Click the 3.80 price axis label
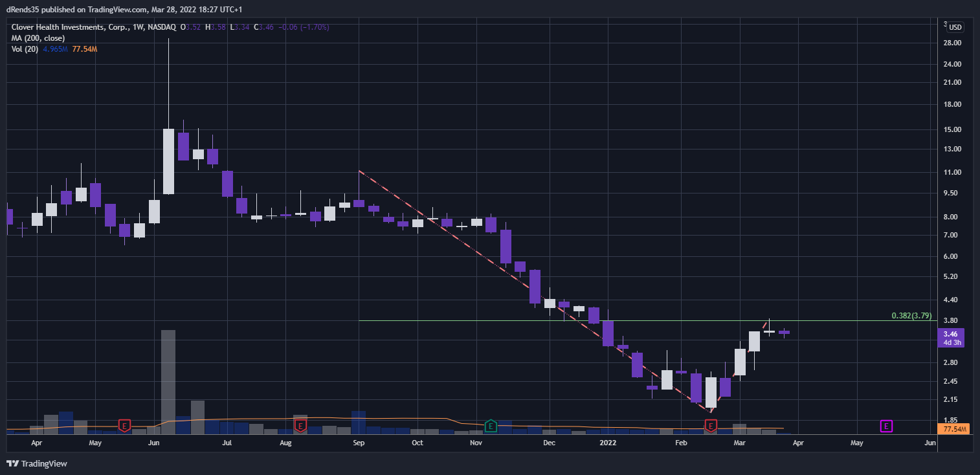 (952, 320)
